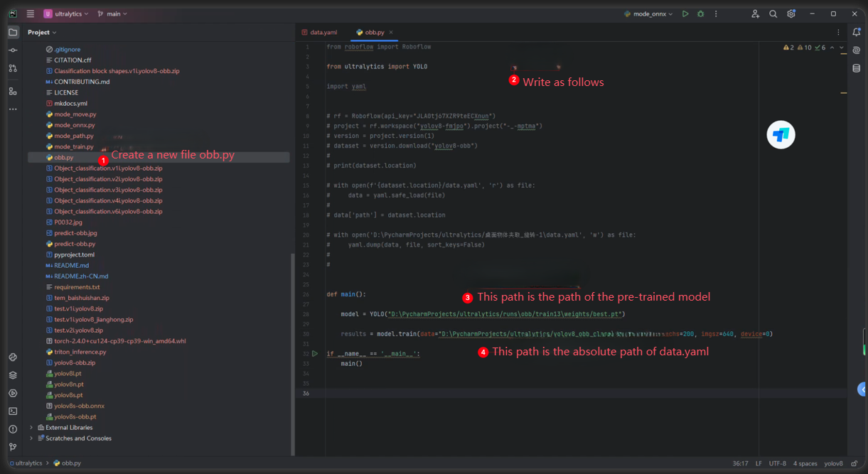This screenshot has height=474, width=868.
Task: Debug the mode_onnx configuration
Action: click(700, 14)
